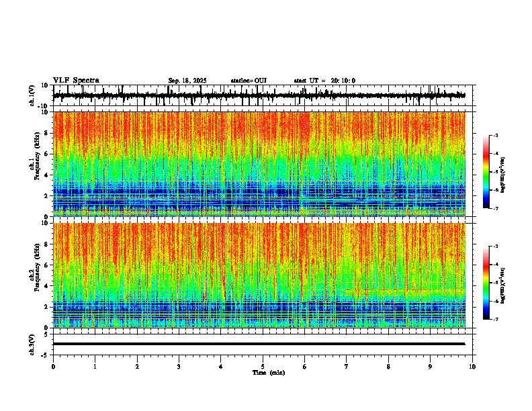The width and height of the screenshot is (532, 411).
Task: Click the "-7" label on ch.1 colorbar
Action: click(495, 208)
